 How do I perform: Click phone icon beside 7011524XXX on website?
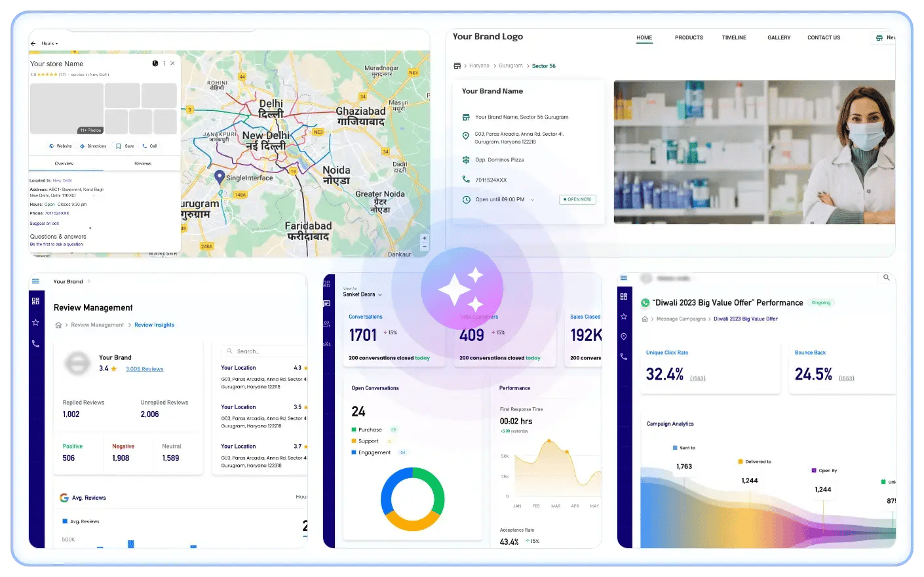(466, 179)
